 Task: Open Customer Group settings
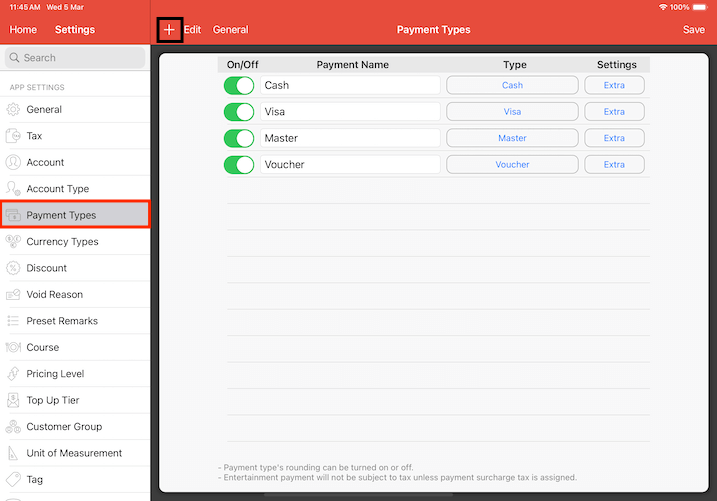coord(66,427)
